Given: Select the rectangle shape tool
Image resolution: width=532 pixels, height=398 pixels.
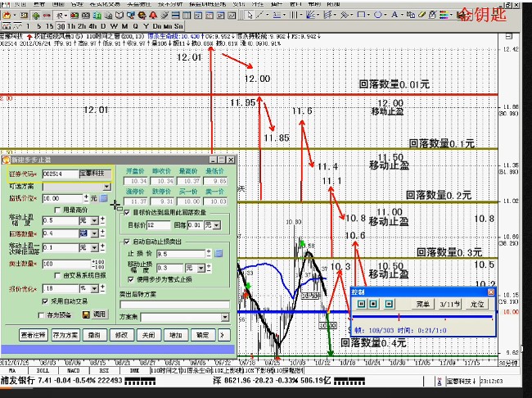Looking at the screenshot, I should coord(361,15).
